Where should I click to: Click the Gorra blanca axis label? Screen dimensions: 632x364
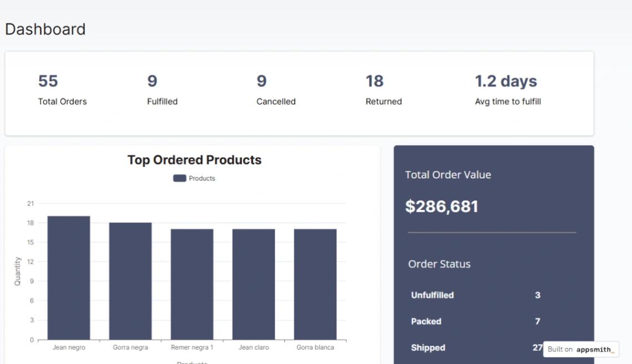coord(315,347)
